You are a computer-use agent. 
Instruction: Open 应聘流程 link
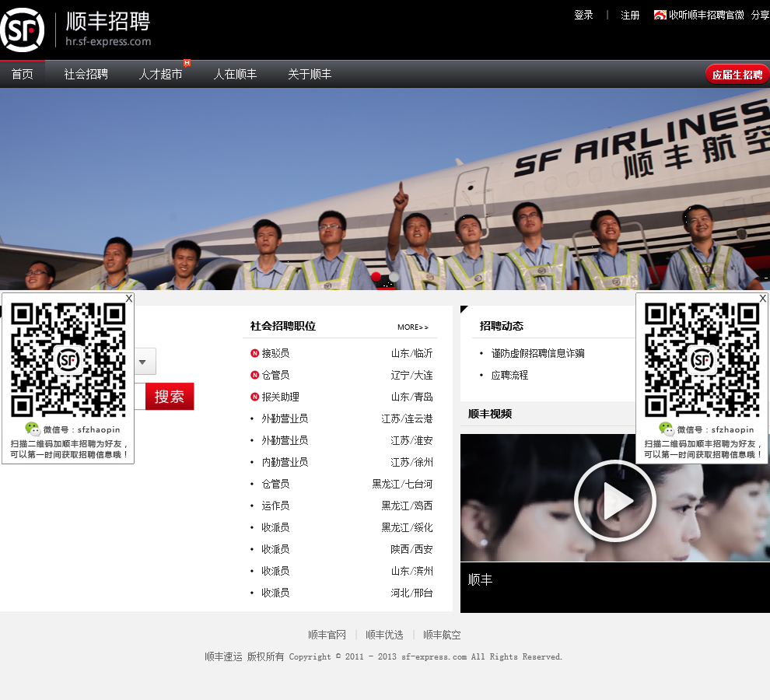pos(509,375)
